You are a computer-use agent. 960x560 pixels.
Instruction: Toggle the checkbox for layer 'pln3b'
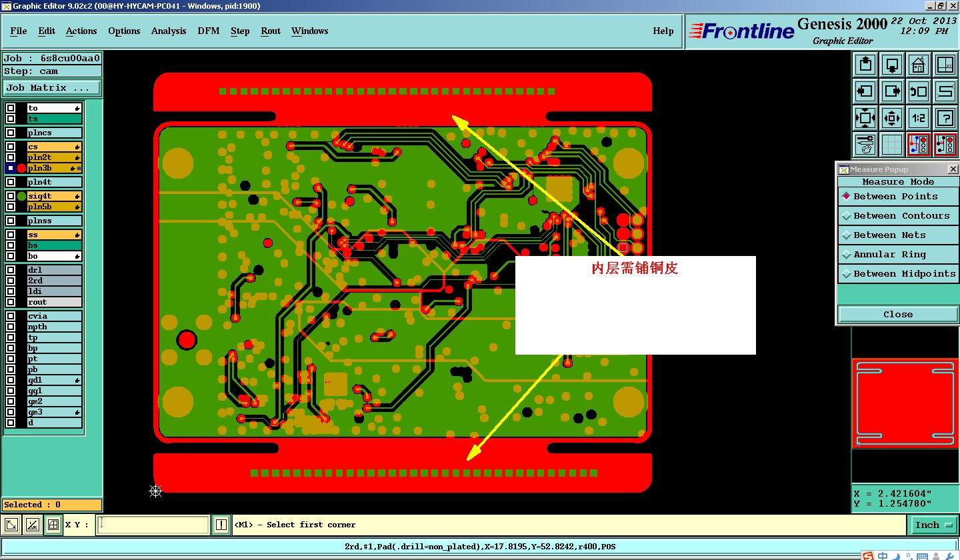tap(11, 168)
